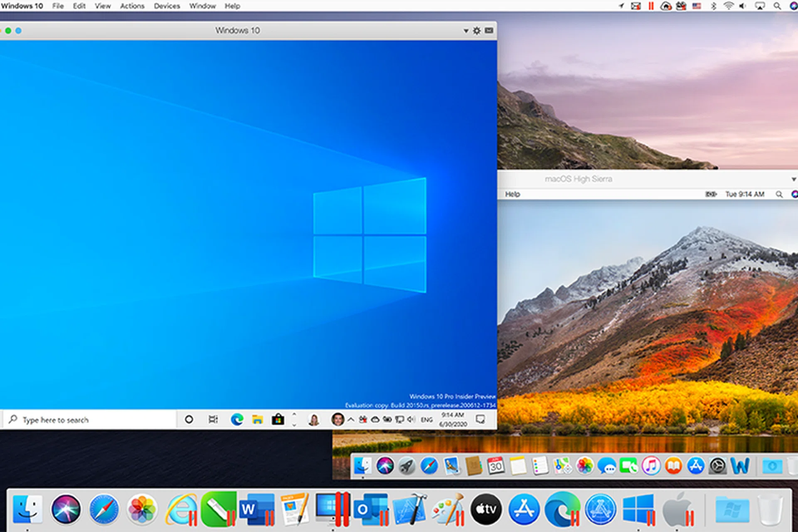Open Microsoft Word in the Mac dock
This screenshot has height=532, width=798.
click(256, 509)
